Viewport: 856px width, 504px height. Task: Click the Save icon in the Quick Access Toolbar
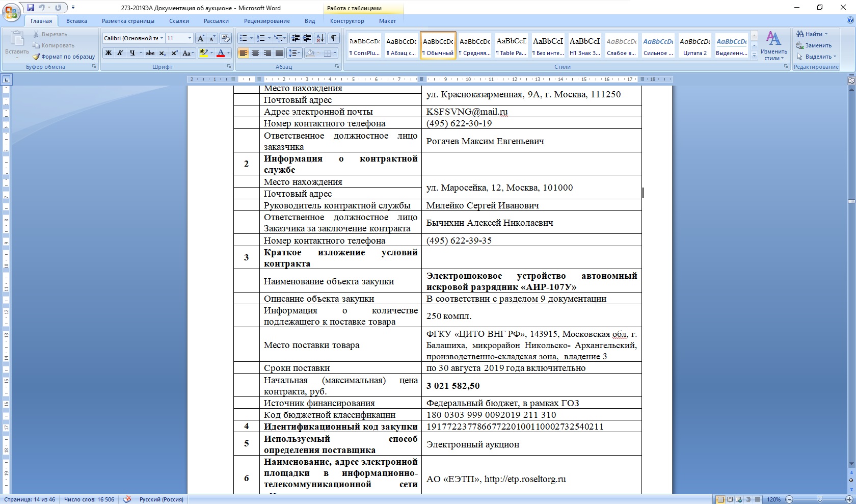pyautogui.click(x=31, y=8)
